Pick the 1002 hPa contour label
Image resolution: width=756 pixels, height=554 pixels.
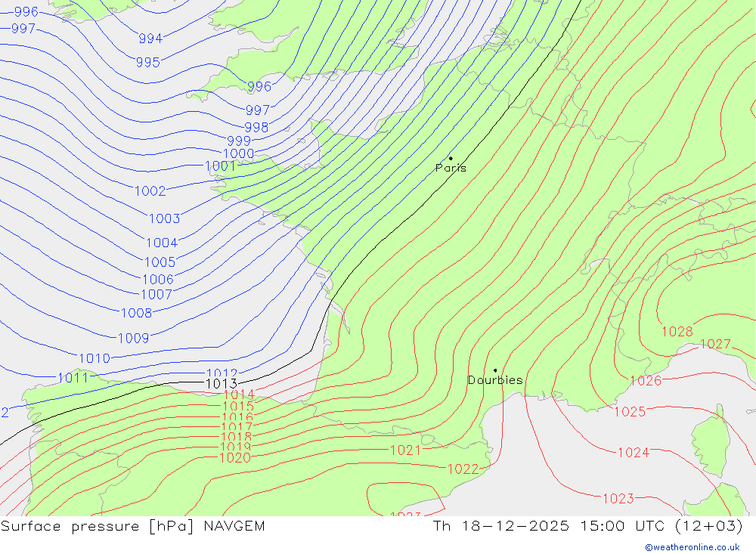click(150, 191)
